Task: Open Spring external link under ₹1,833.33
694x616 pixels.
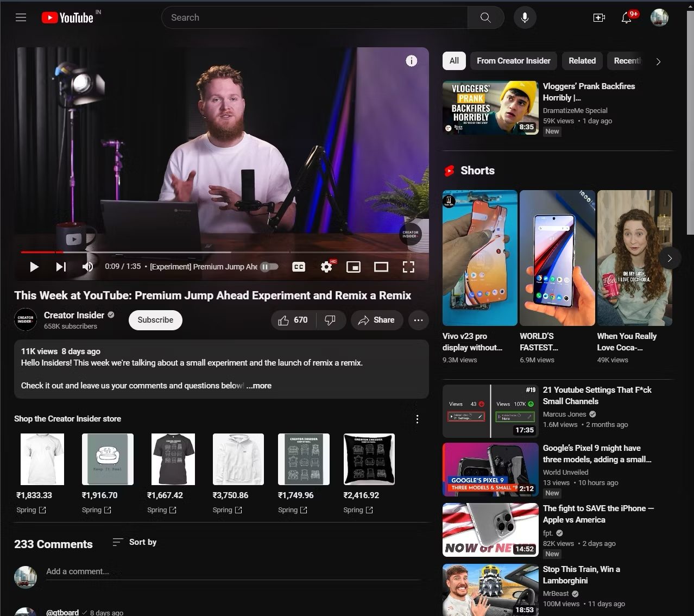Action: pyautogui.click(x=31, y=510)
